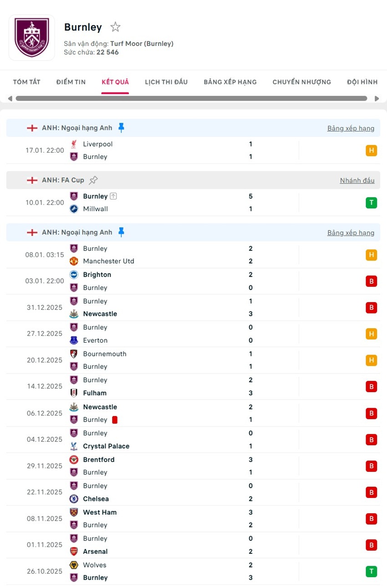387x588 pixels.
Task: Click the Crystal Palace team crest
Action: click(x=74, y=446)
